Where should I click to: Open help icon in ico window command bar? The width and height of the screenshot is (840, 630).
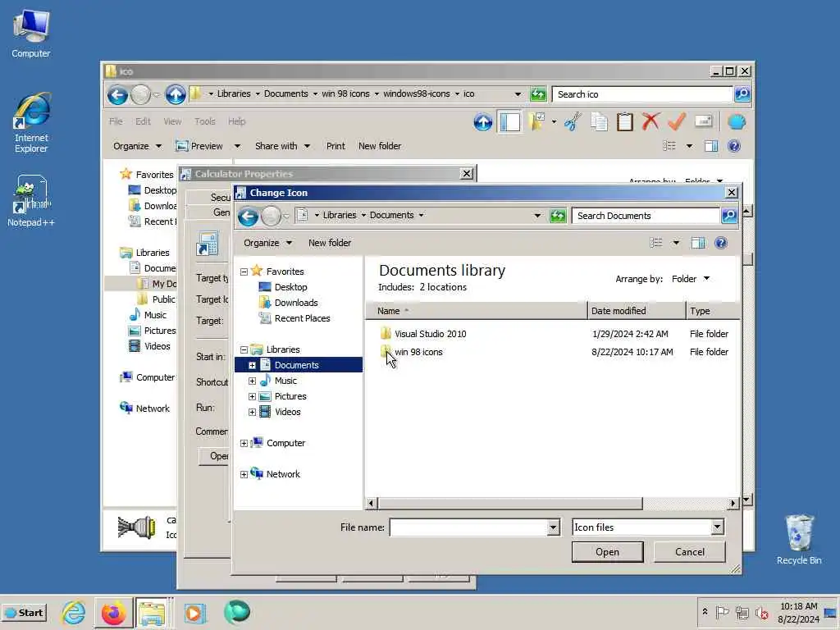click(x=734, y=146)
